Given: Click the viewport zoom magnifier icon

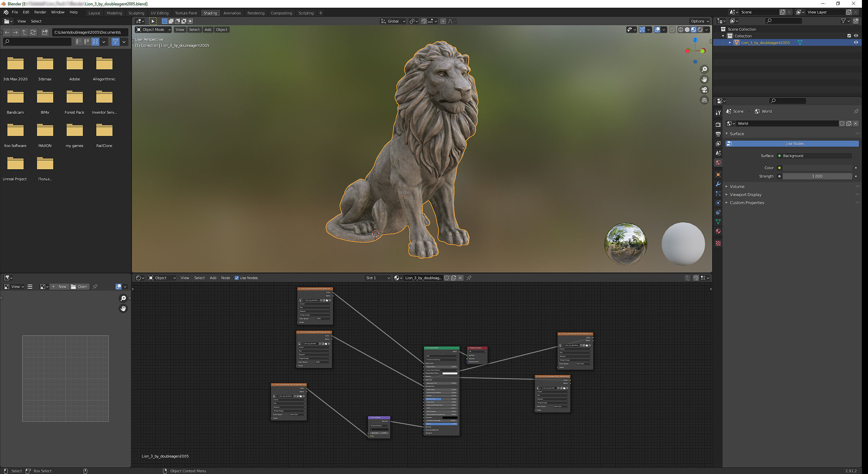Looking at the screenshot, I should click(704, 69).
